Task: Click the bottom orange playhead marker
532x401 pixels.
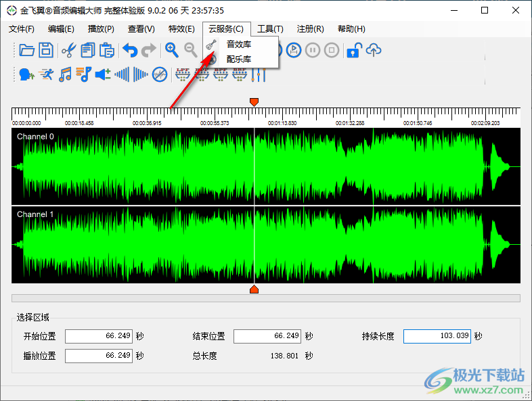Action: point(254,289)
